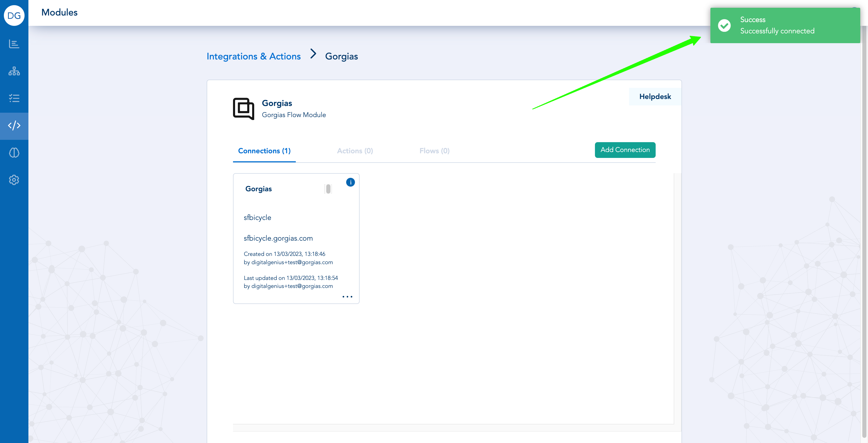868x443 pixels.
Task: Open the brain AI sidebar icon
Action: [14, 153]
